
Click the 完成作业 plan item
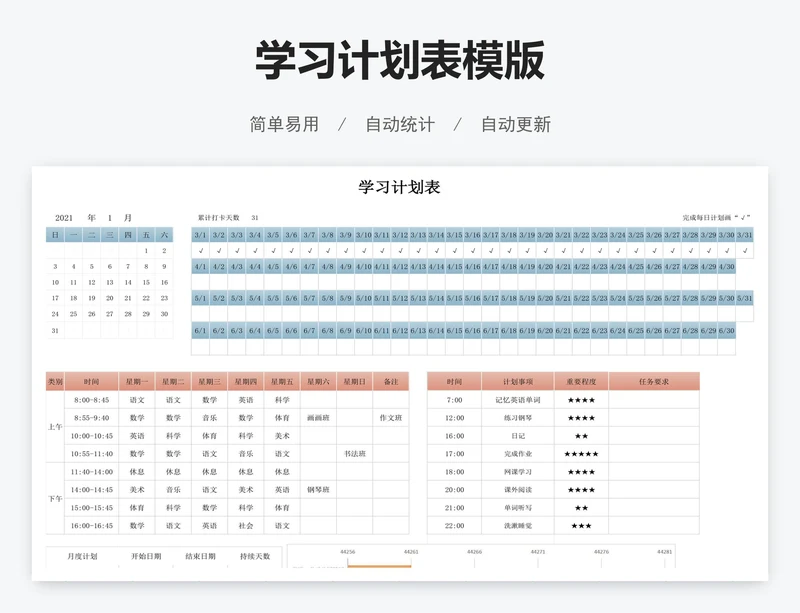pyautogui.click(x=518, y=454)
